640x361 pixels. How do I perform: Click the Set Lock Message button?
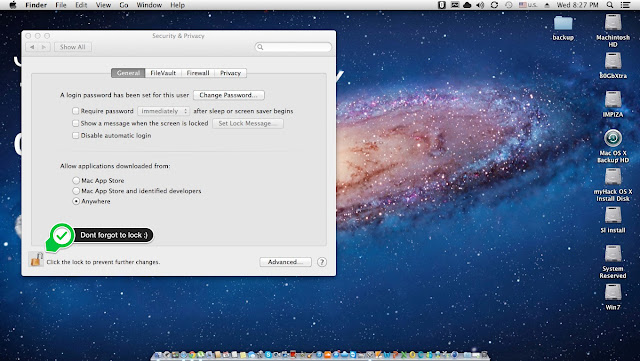coord(248,123)
